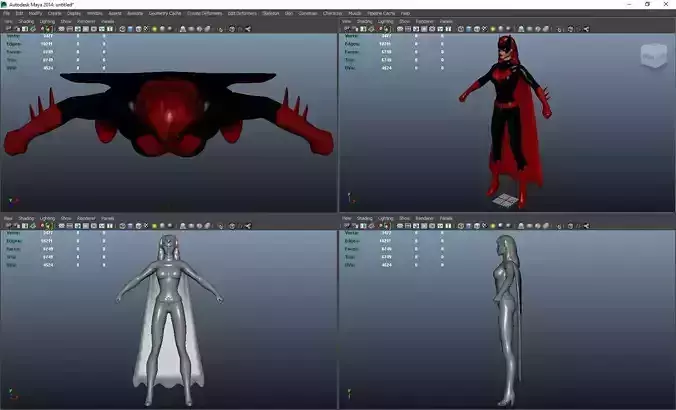Open the Panels menu of the front-view panel
This screenshot has width=676, height=410.
(107, 218)
